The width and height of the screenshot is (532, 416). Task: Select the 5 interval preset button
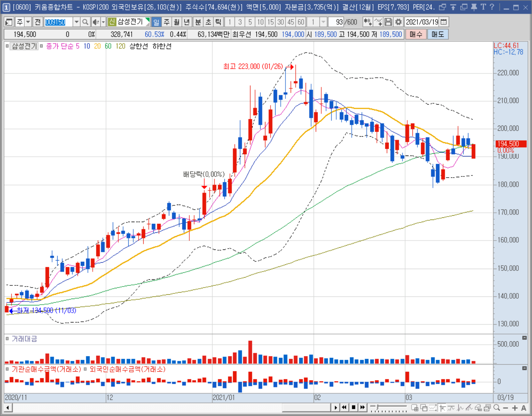[250, 22]
